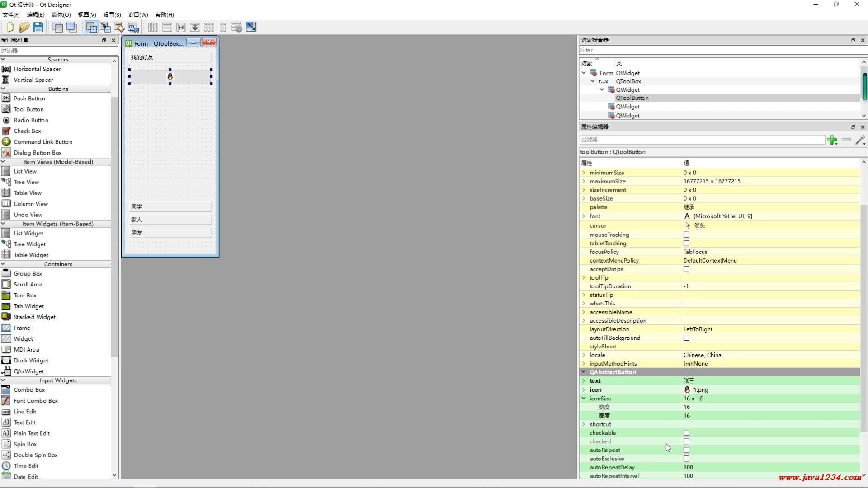The height and width of the screenshot is (488, 868).
Task: Click the property editor vertical scrollbar
Action: pyautogui.click(x=863, y=316)
